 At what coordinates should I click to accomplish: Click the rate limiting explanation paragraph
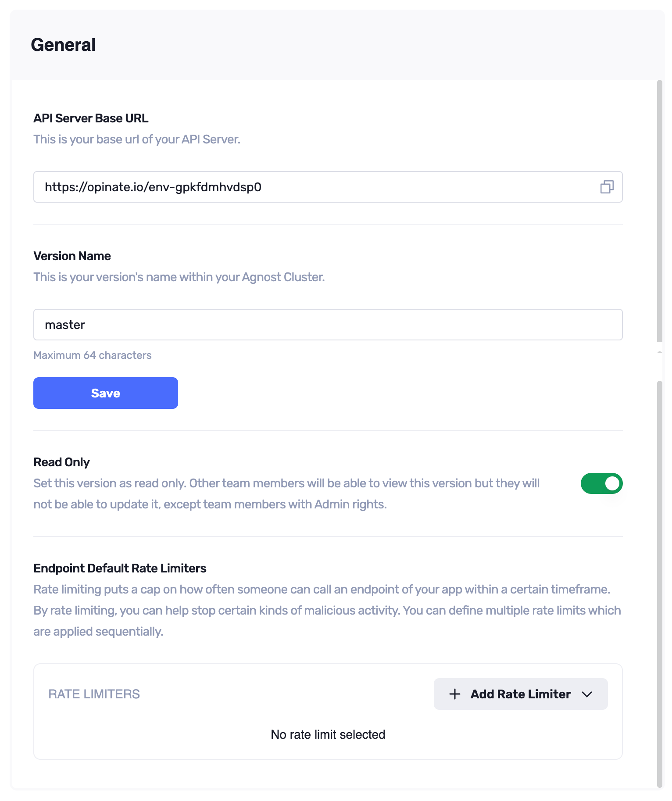click(327, 610)
